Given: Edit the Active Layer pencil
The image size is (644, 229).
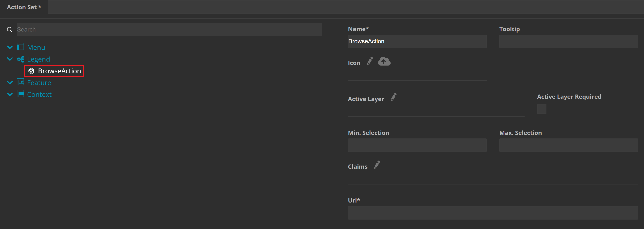Looking at the screenshot, I should (x=394, y=97).
